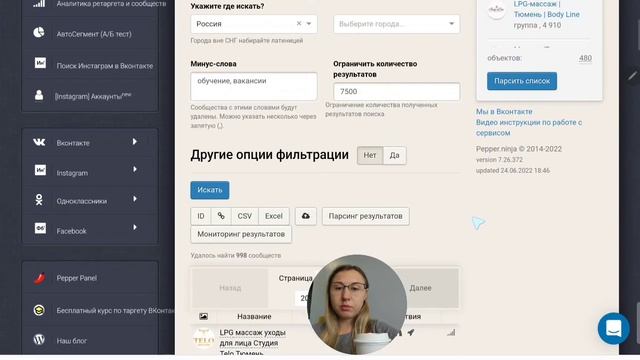The height and width of the screenshot is (360, 640).
Task: Click the Facebook sidebar logo icon
Action: (x=40, y=229)
